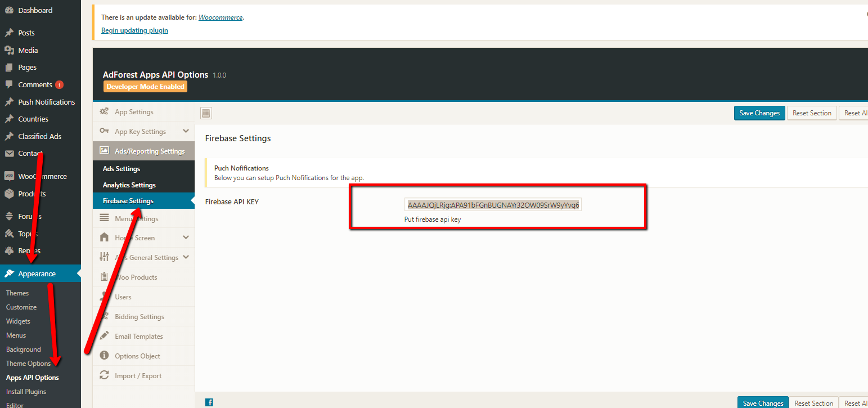
Task: Click the Classified Ads pin icon
Action: [x=9, y=136]
